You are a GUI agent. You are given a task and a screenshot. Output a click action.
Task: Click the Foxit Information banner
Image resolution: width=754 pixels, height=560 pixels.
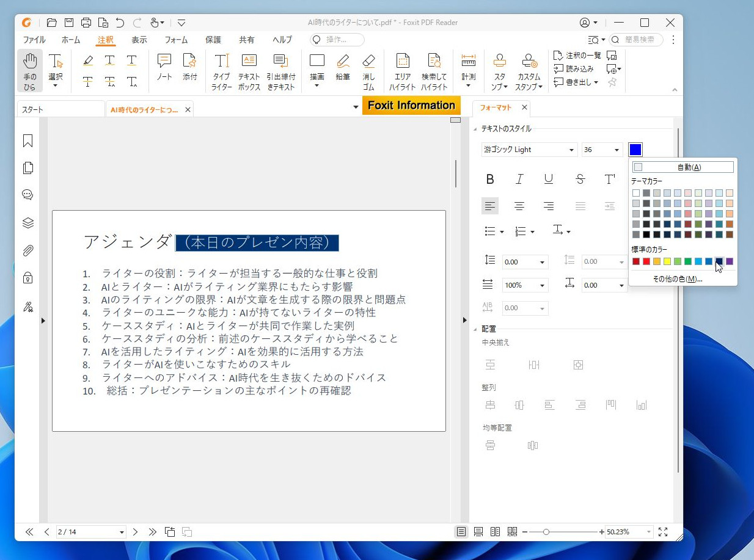(x=411, y=105)
